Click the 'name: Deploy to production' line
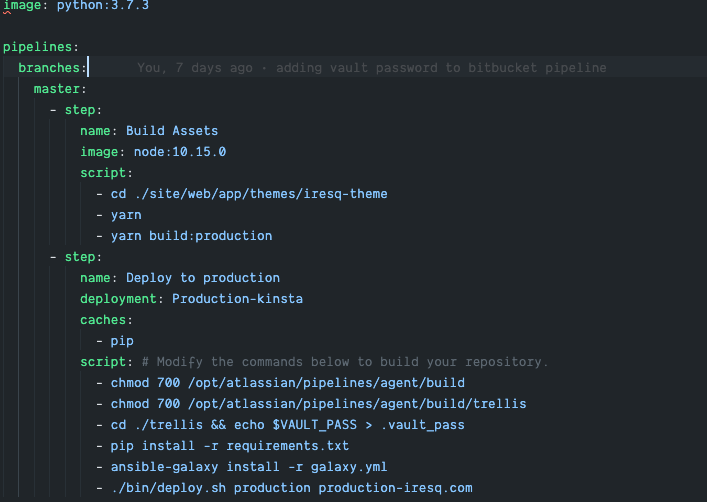The height and width of the screenshot is (502, 707). (180, 278)
